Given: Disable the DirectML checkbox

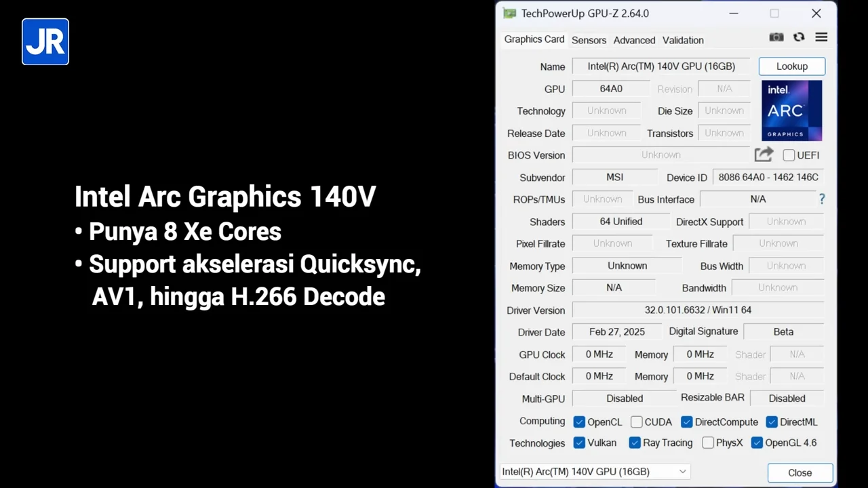Looking at the screenshot, I should [x=772, y=422].
